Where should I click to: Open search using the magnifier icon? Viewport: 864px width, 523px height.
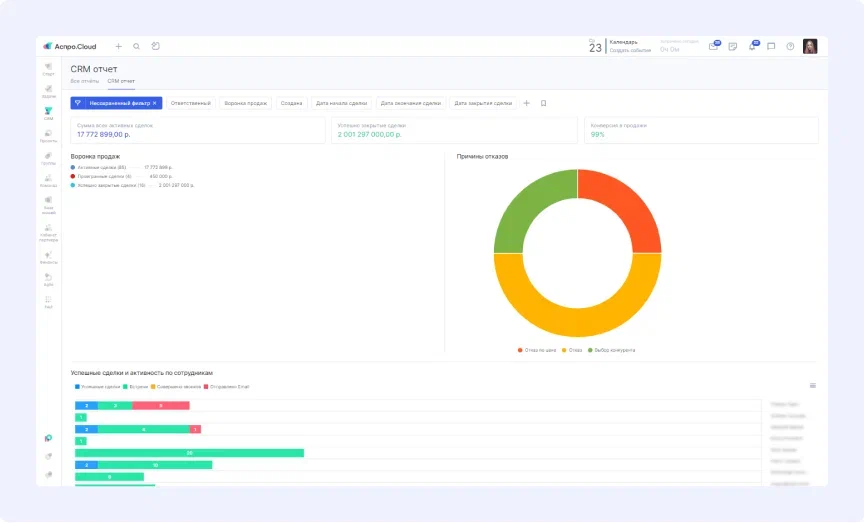tap(136, 46)
